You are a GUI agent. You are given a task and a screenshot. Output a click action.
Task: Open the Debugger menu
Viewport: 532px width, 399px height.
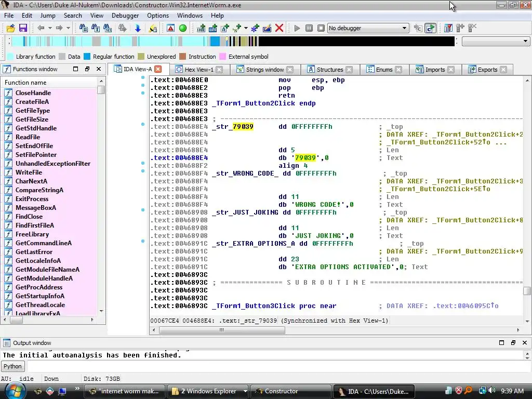(125, 16)
